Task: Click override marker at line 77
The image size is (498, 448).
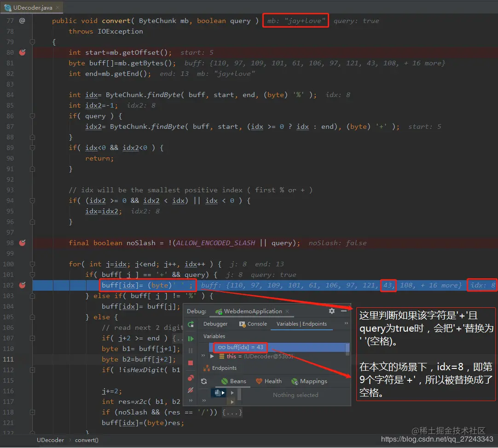Action: point(22,21)
